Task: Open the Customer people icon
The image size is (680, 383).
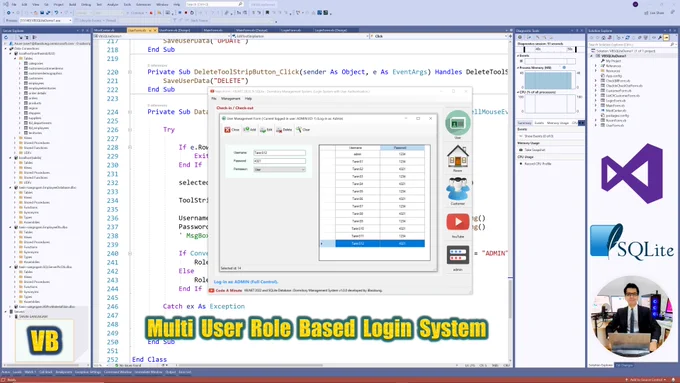Action: tap(458, 189)
